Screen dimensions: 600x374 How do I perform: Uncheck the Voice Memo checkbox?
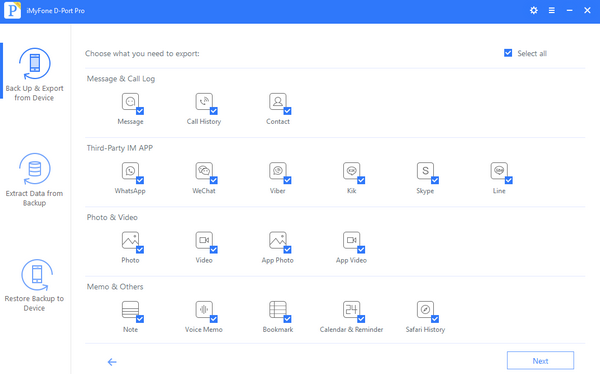click(x=214, y=319)
